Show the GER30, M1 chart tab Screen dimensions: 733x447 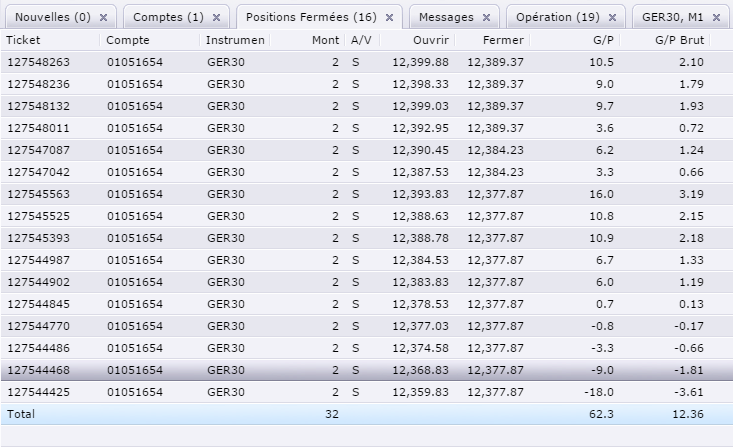pos(673,18)
